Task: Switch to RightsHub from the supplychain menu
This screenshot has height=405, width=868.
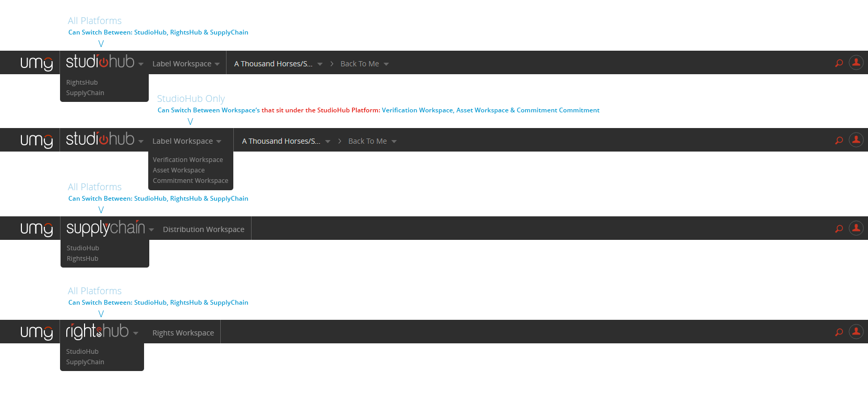Action: (x=82, y=259)
